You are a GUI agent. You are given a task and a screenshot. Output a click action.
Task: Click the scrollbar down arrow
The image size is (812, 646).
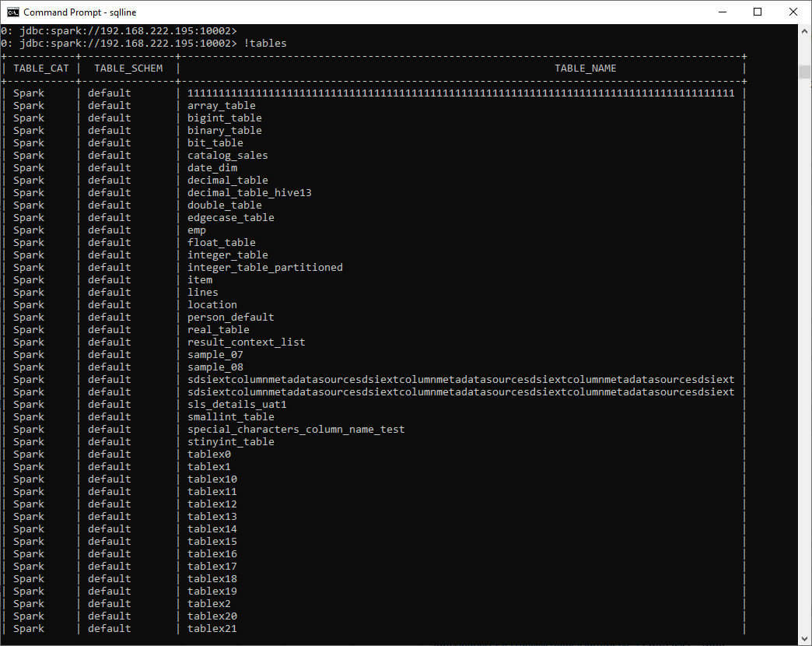coord(805,637)
